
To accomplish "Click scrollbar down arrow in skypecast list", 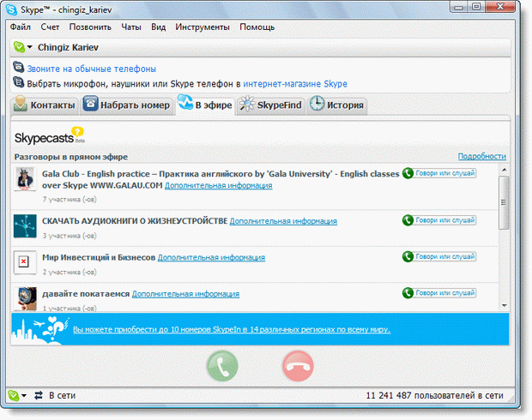I will 505,305.
